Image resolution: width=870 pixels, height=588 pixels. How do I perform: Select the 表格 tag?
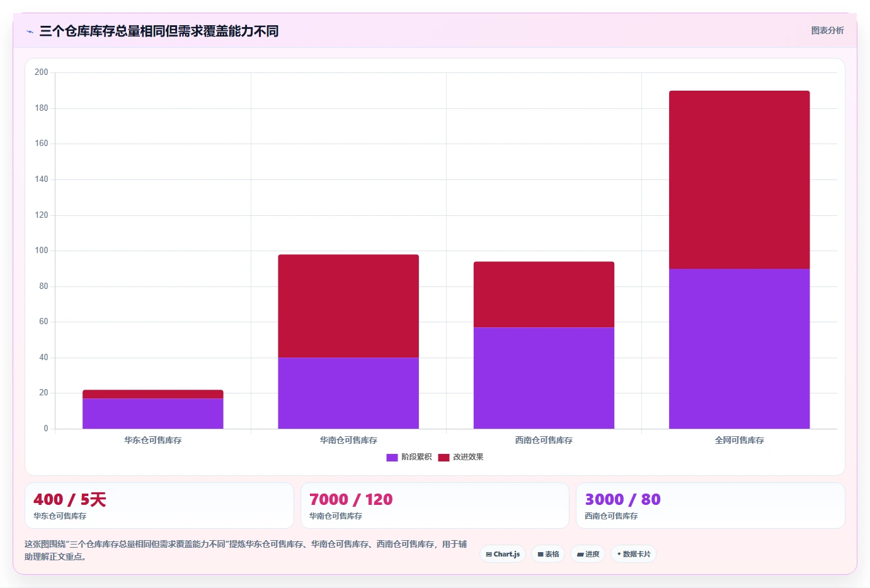(x=548, y=554)
